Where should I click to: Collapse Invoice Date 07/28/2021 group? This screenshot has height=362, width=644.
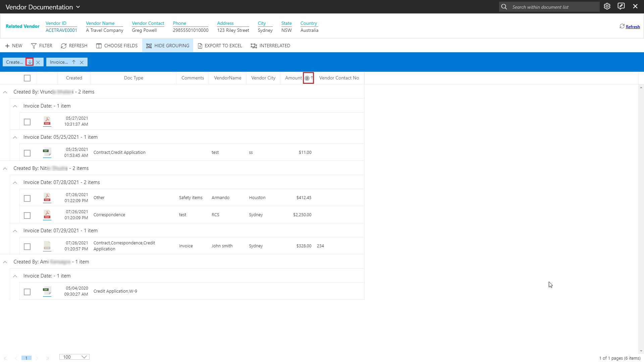click(15, 183)
